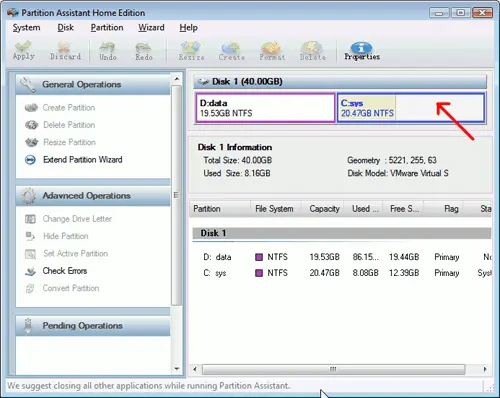
Task: Select the D:data partition block
Action: tap(265, 108)
